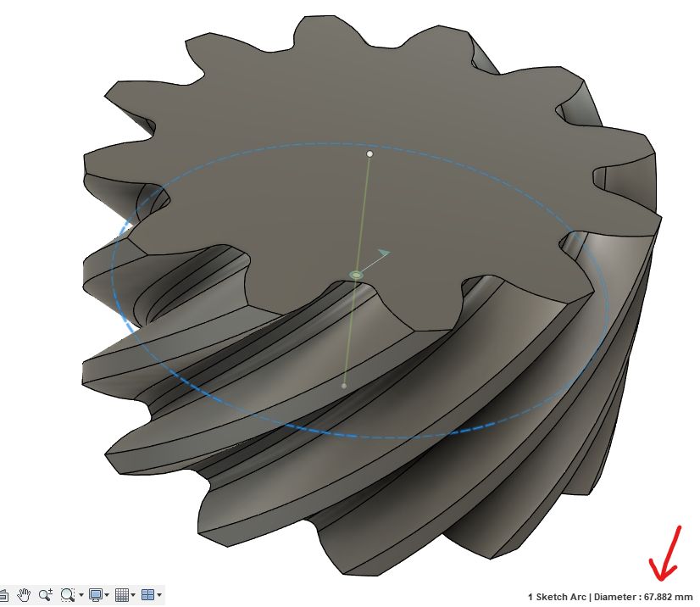Select the Pan hand tool
The width and height of the screenshot is (700, 607).
tap(25, 594)
